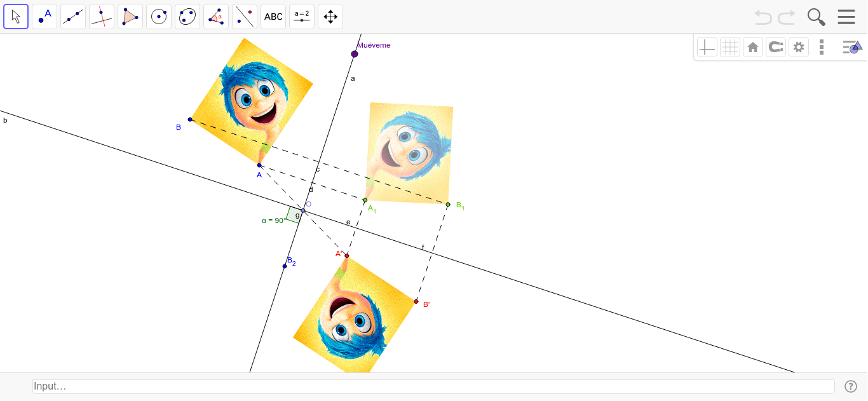
Task: Open point capturing magnet options
Action: tap(776, 47)
